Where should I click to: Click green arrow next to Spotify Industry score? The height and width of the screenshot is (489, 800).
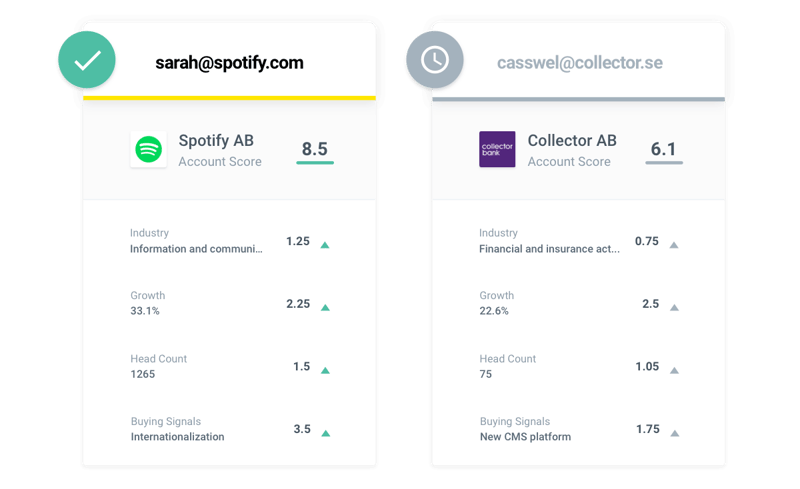point(325,244)
